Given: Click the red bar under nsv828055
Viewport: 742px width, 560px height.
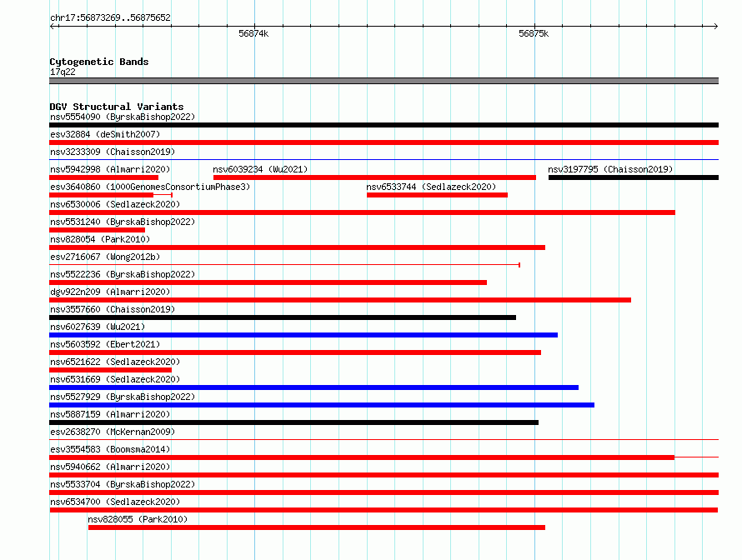Looking at the screenshot, I should point(317,527).
